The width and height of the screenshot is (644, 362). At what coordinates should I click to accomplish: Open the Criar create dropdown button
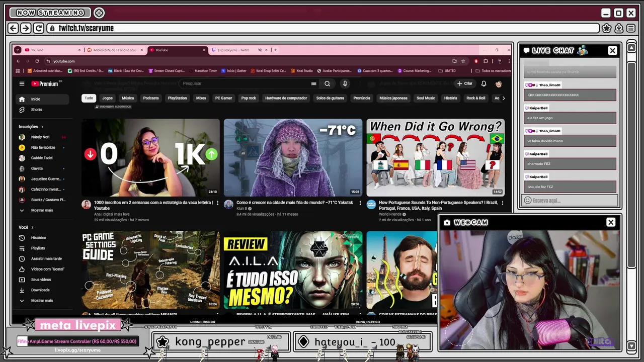pyautogui.click(x=464, y=84)
